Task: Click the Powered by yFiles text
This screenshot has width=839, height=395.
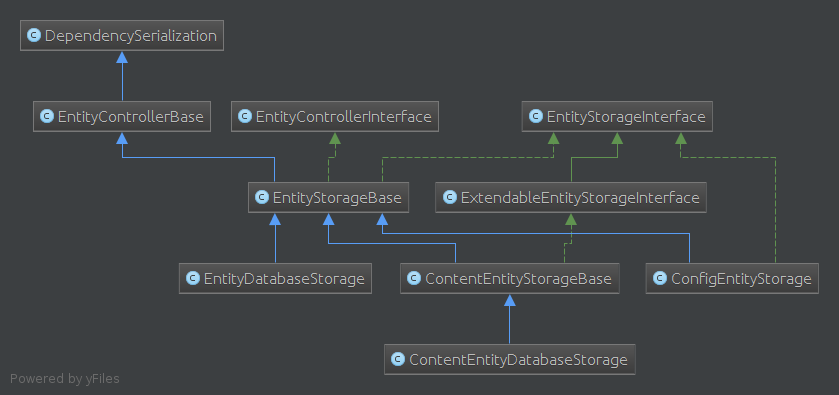Action: click(x=65, y=379)
